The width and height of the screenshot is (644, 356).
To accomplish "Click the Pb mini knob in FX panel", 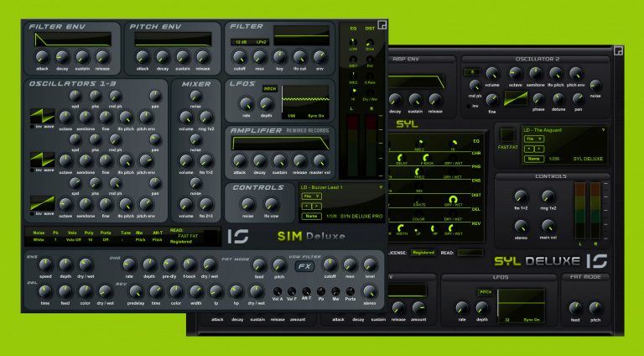I will click(321, 292).
